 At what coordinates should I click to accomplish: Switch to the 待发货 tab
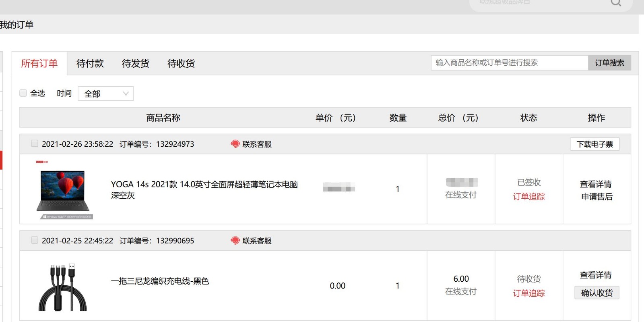point(136,63)
